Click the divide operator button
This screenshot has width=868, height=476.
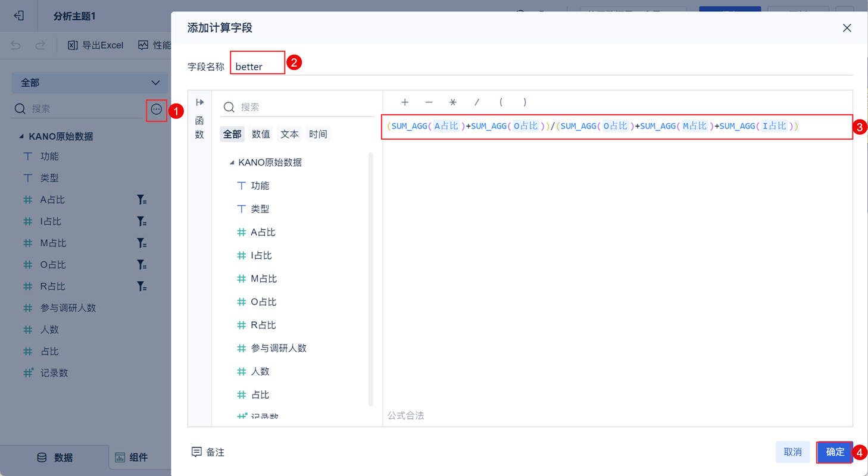(477, 102)
